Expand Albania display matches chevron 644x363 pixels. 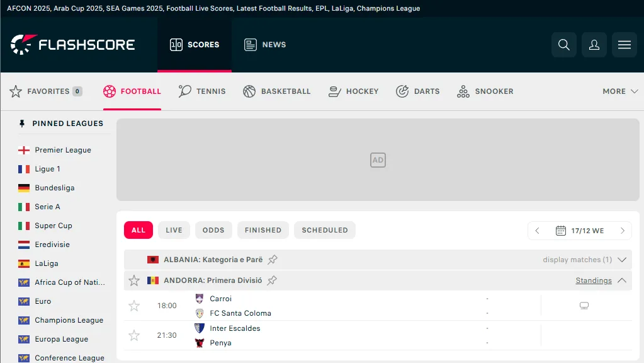(622, 260)
